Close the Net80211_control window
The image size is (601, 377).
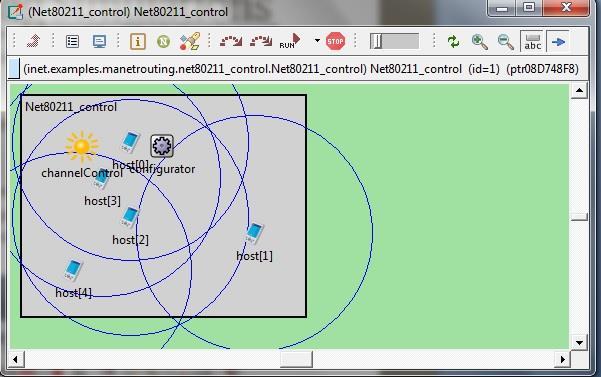click(x=566, y=7)
